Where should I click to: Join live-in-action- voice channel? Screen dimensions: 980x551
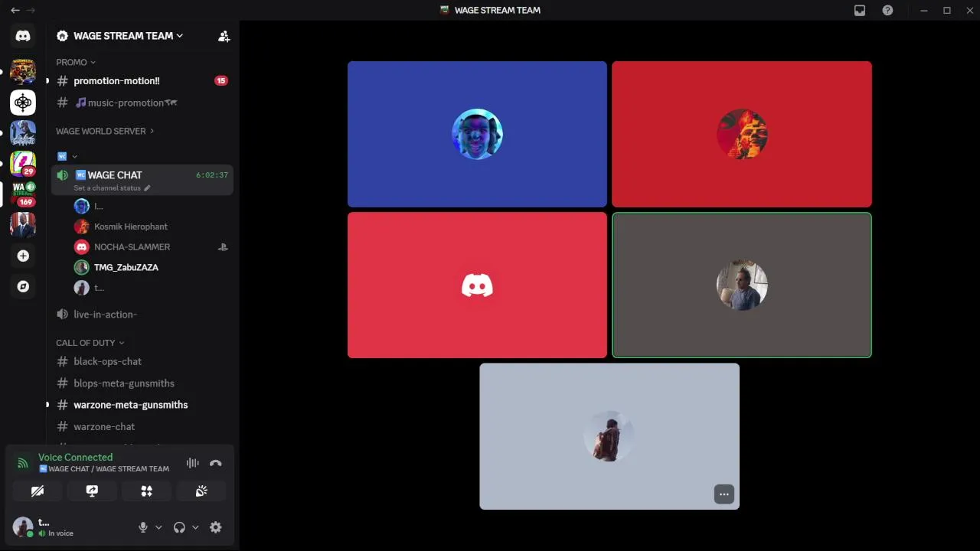coord(142,315)
